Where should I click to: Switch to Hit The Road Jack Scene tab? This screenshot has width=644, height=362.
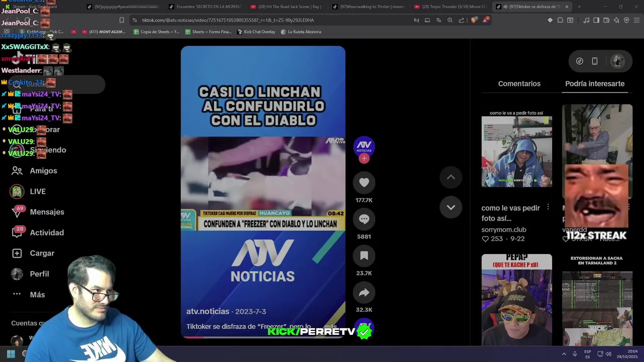click(x=287, y=7)
